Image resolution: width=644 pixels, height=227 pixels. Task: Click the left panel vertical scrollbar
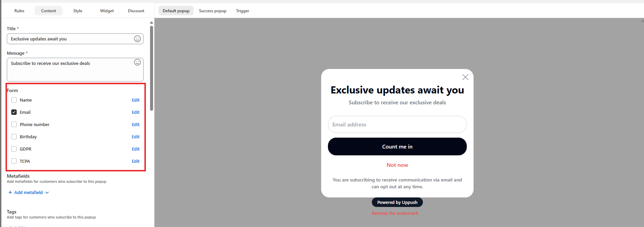(x=151, y=68)
